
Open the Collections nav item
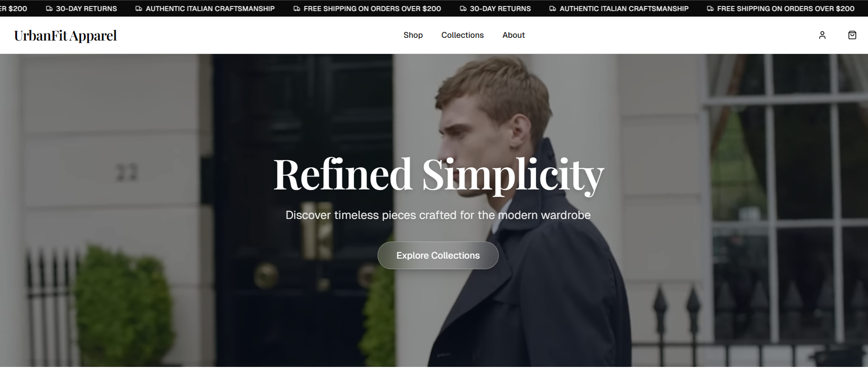pyautogui.click(x=462, y=35)
